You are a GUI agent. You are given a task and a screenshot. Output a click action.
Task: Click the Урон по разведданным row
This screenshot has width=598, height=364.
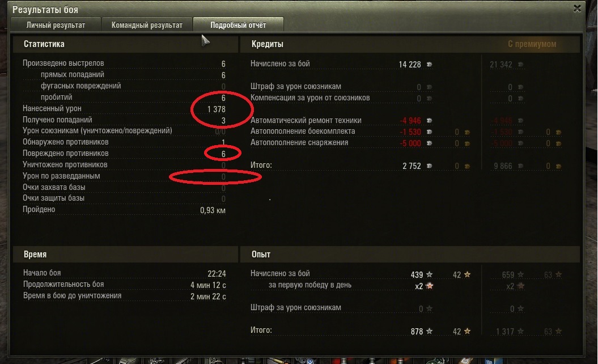click(x=124, y=176)
